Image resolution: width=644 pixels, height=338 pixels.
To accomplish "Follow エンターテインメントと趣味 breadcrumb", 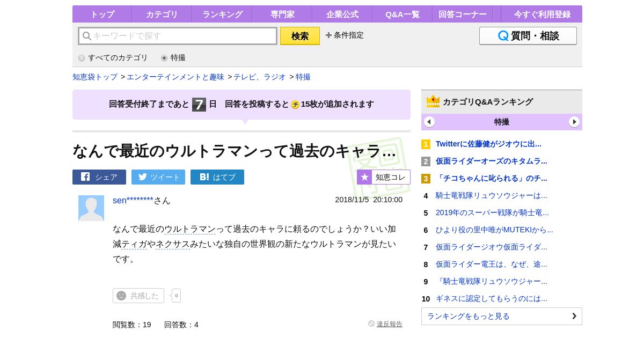I will [x=175, y=77].
